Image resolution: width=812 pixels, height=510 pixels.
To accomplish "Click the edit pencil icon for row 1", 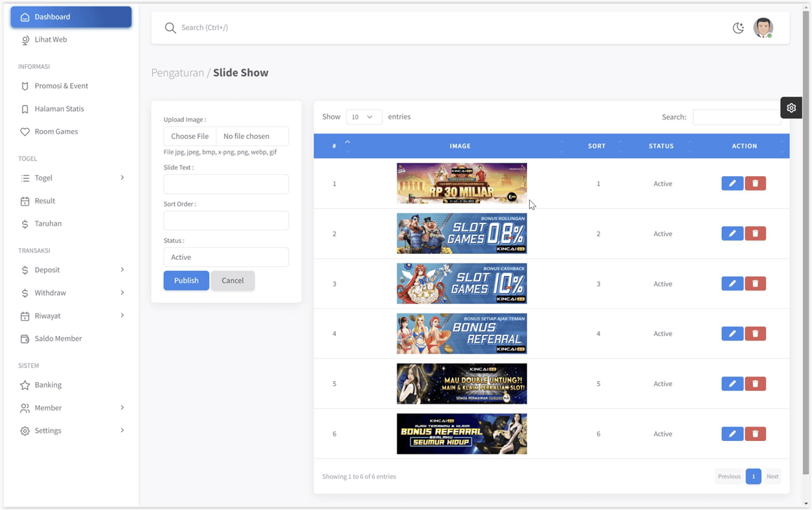I will (x=732, y=184).
